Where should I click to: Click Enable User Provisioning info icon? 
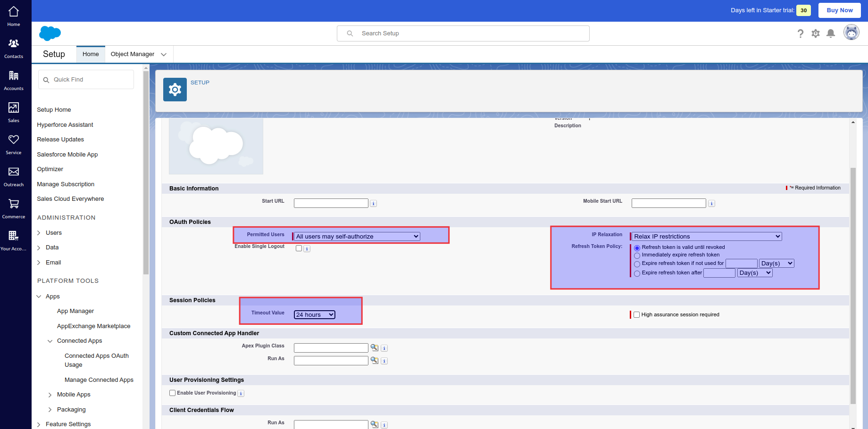(x=241, y=394)
